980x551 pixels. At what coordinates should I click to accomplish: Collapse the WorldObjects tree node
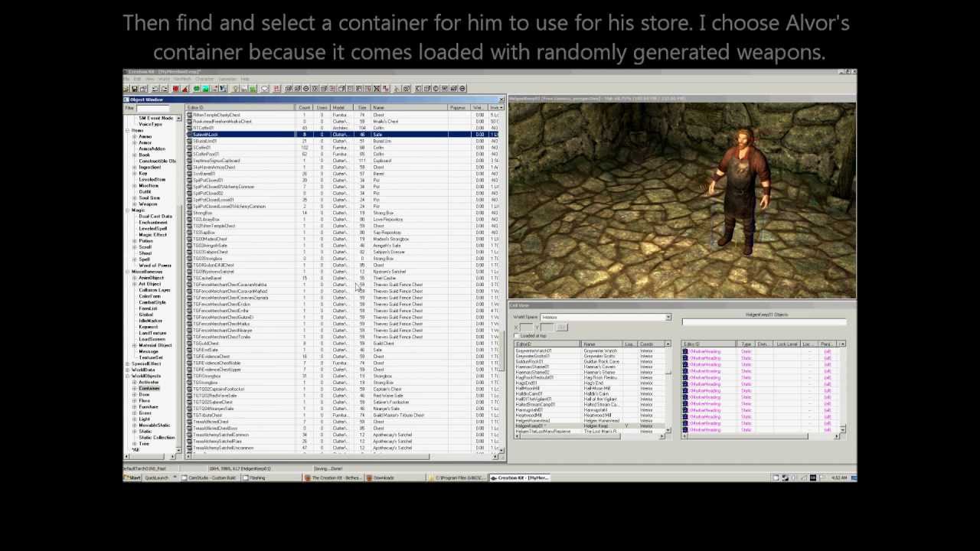pyautogui.click(x=129, y=376)
